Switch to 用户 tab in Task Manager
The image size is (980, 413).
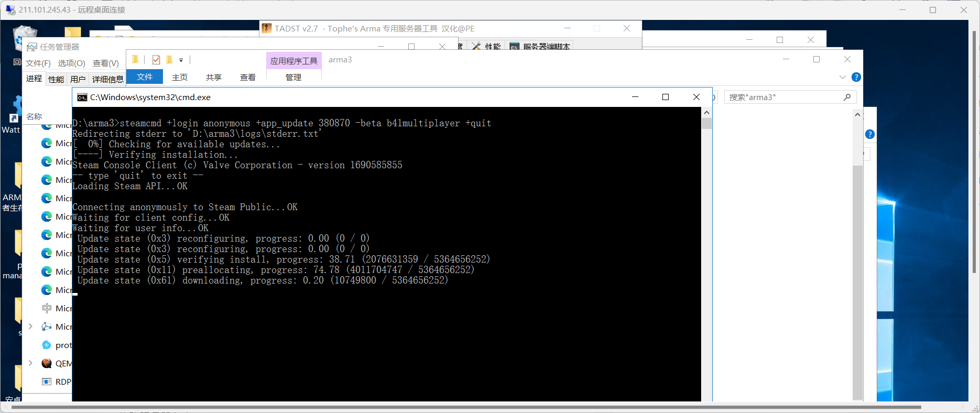point(78,79)
